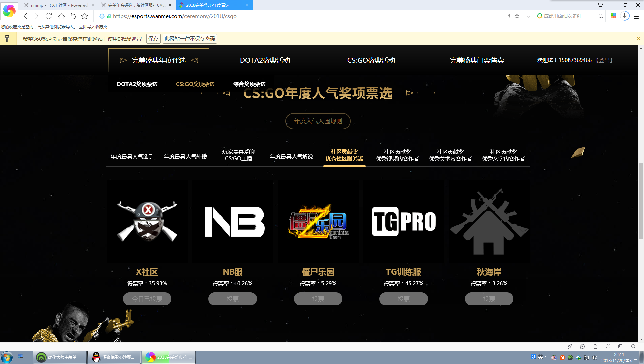Image resolution: width=644 pixels, height=364 pixels.
Task: Click the 登出 logout link
Action: pyautogui.click(x=604, y=60)
